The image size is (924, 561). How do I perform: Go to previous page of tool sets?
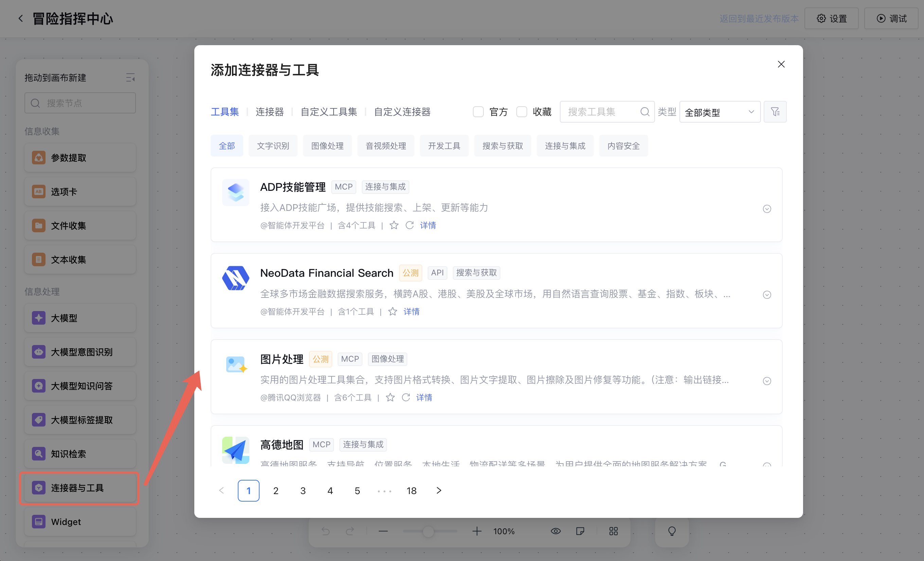(x=221, y=491)
